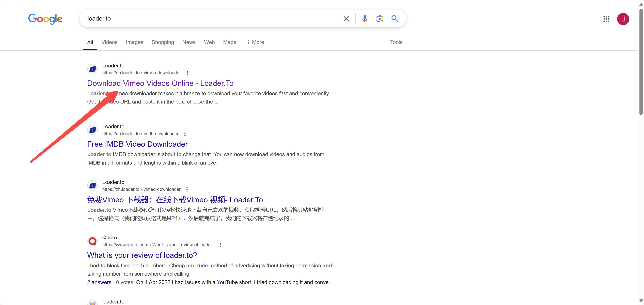Open Free IMDB Video Downloader result
Viewport: 644px width, 305px height.
click(137, 144)
